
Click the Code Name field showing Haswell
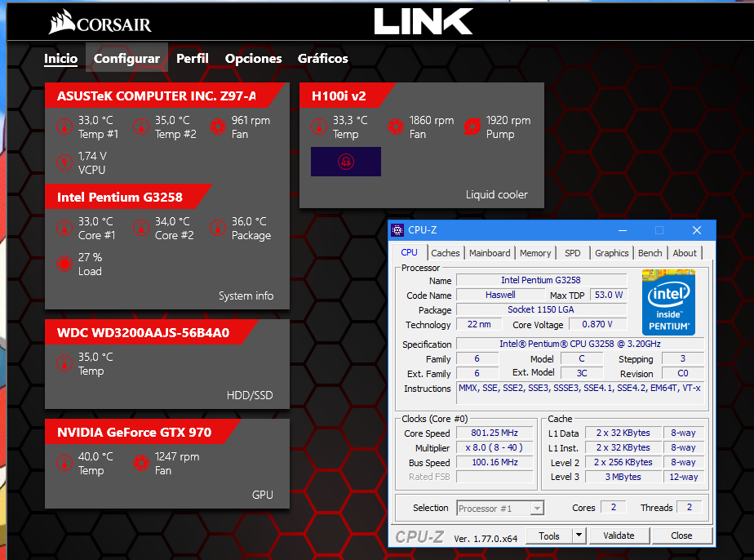(500, 295)
